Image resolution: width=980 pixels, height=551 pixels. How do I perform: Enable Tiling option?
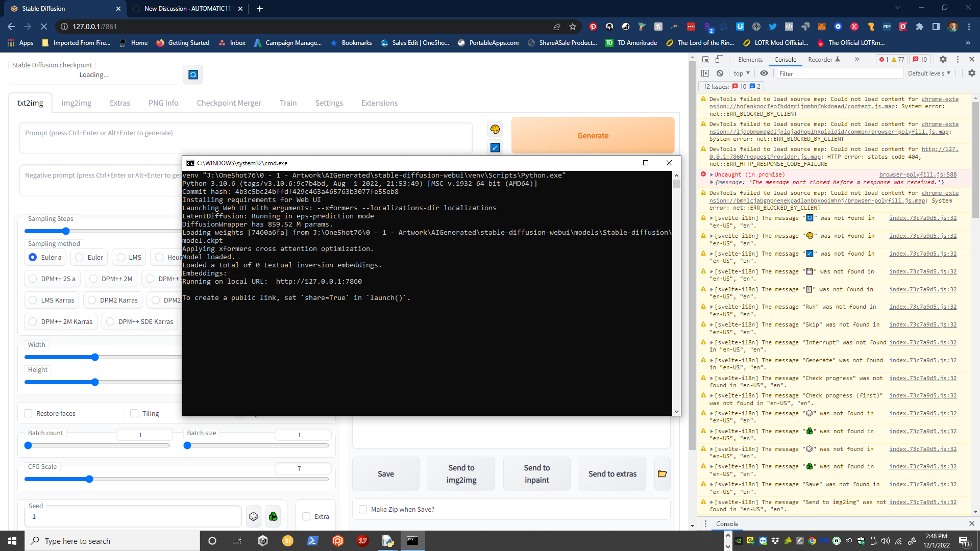click(134, 413)
